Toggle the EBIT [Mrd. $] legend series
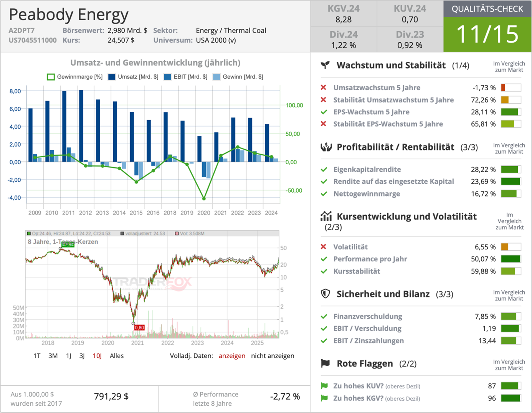Viewport: 532px width, 413px height. pyautogui.click(x=185, y=77)
